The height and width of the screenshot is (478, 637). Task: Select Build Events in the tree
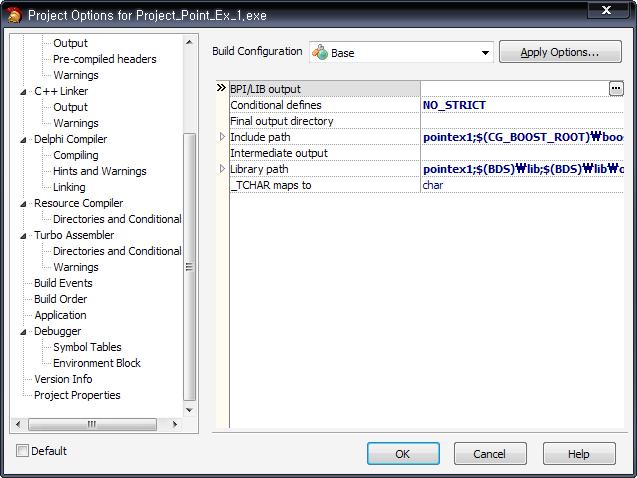(63, 283)
